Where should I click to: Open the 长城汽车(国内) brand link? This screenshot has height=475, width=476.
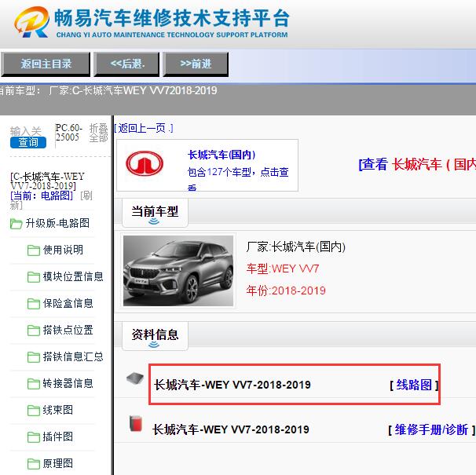tap(222, 155)
